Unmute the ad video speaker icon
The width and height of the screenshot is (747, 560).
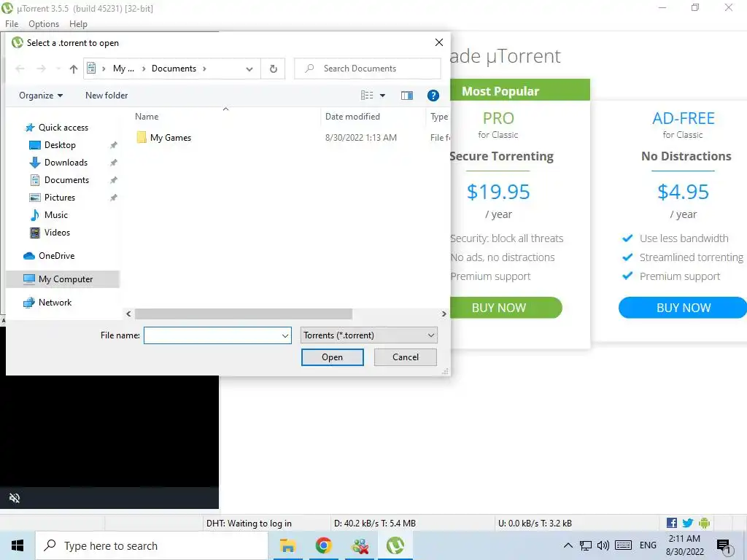[15, 498]
